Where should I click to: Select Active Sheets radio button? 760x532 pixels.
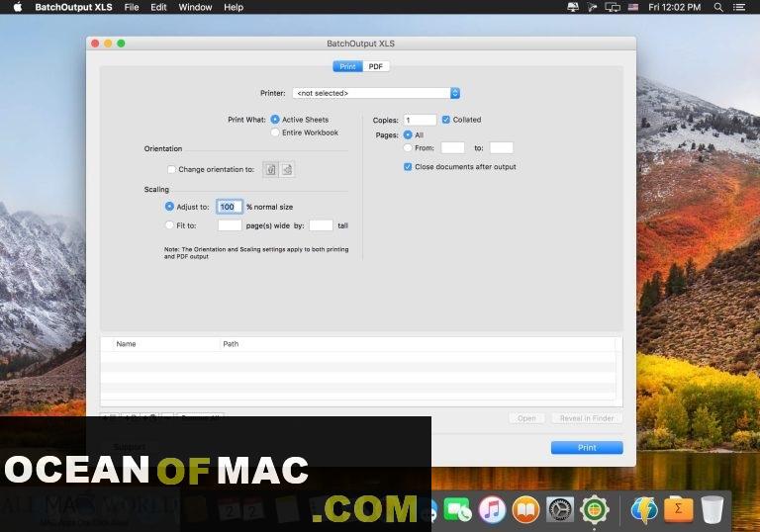pos(275,120)
